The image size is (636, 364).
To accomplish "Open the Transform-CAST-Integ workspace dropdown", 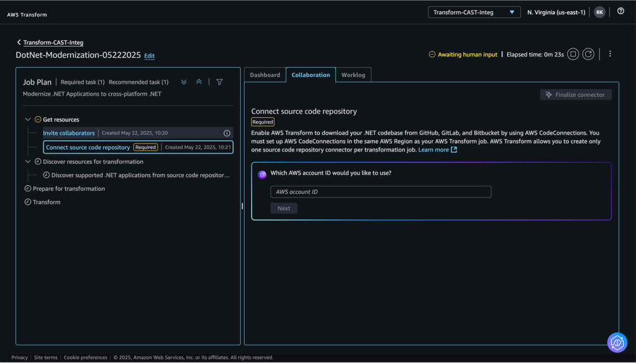I will 474,11.
